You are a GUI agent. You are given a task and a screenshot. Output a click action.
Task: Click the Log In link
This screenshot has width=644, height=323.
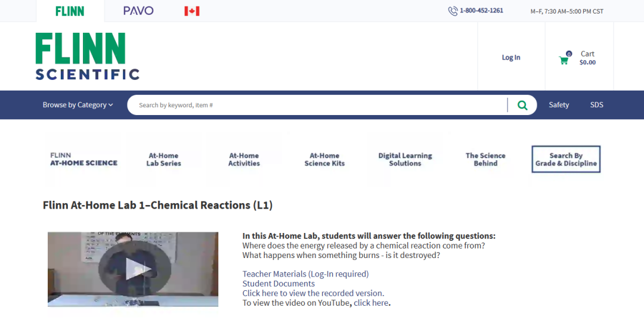(x=511, y=57)
